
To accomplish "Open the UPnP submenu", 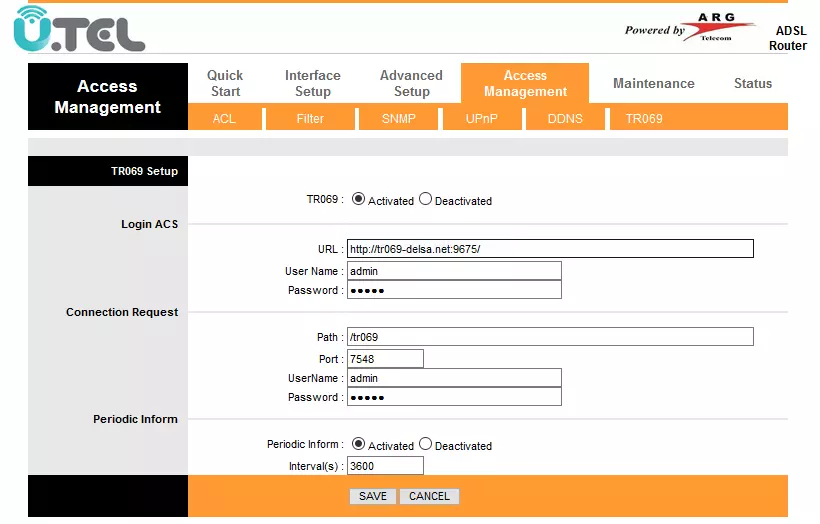I will coord(482,119).
